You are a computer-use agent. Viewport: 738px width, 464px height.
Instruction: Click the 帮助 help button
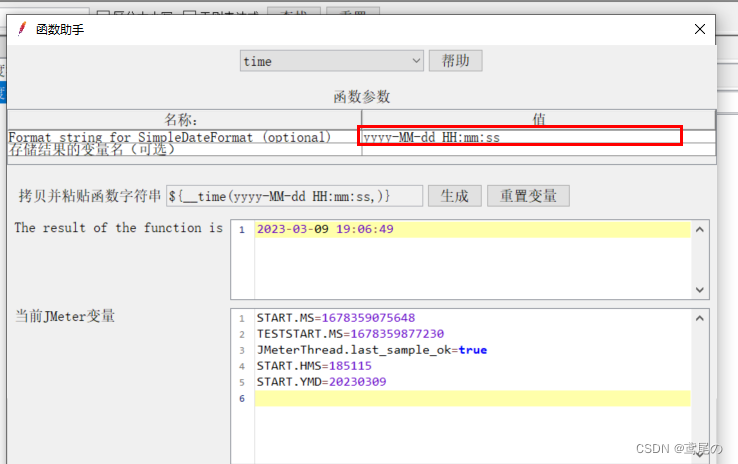(x=455, y=61)
